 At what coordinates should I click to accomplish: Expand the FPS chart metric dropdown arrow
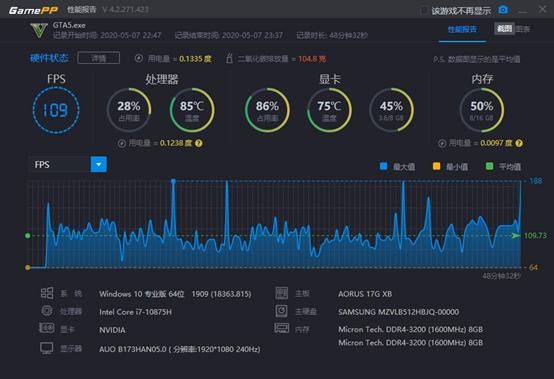[x=99, y=165]
